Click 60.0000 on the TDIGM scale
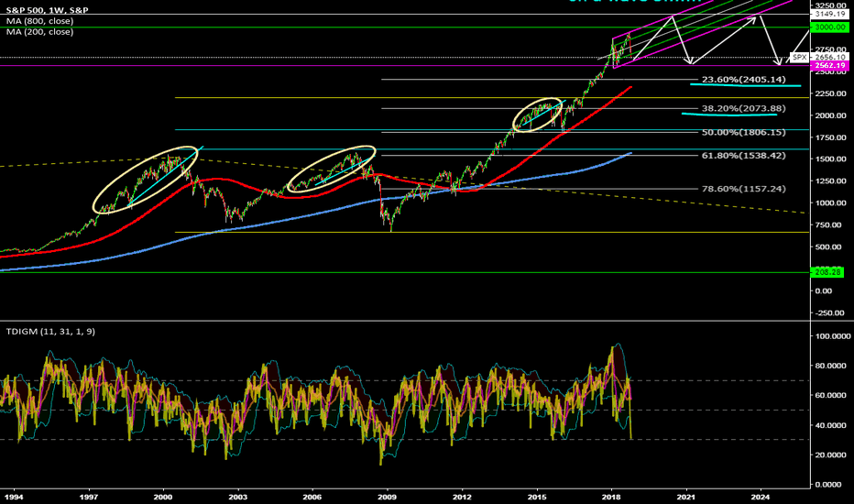Screen dimensions: 854x504 pos(832,395)
